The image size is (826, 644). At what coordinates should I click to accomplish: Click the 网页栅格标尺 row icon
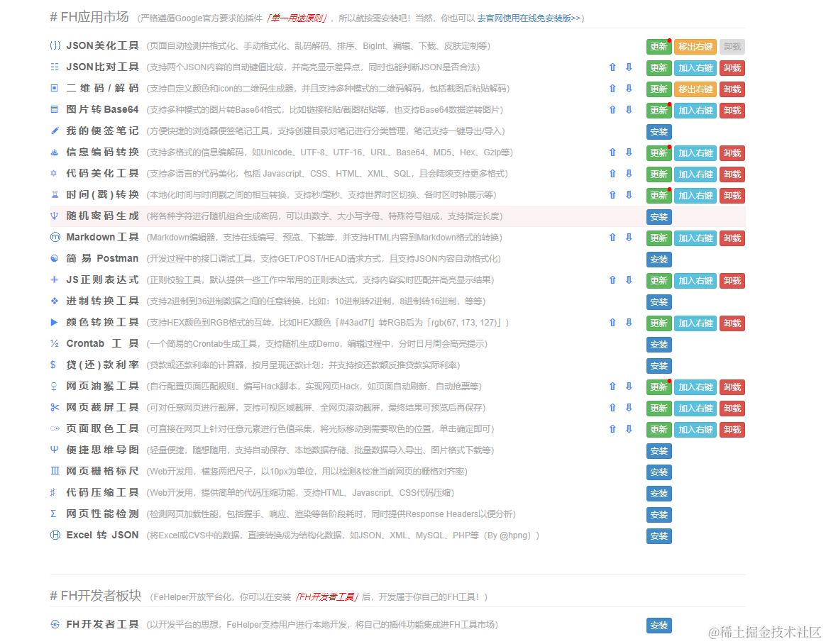(x=55, y=471)
